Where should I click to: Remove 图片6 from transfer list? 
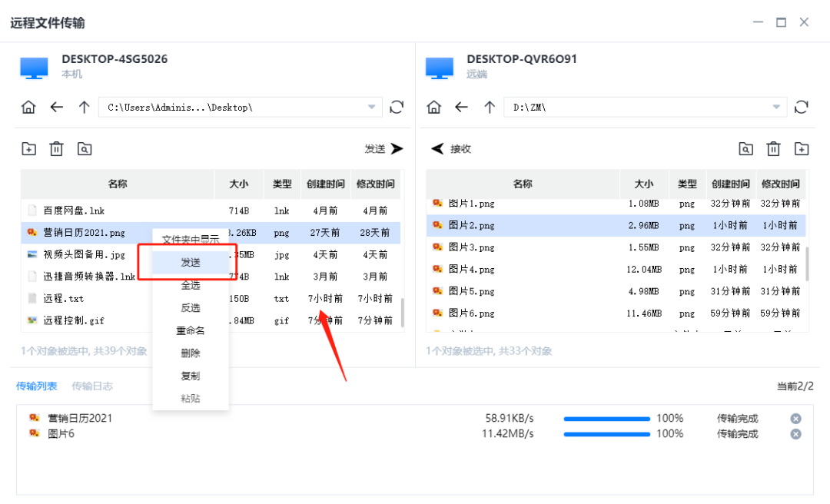tap(795, 434)
